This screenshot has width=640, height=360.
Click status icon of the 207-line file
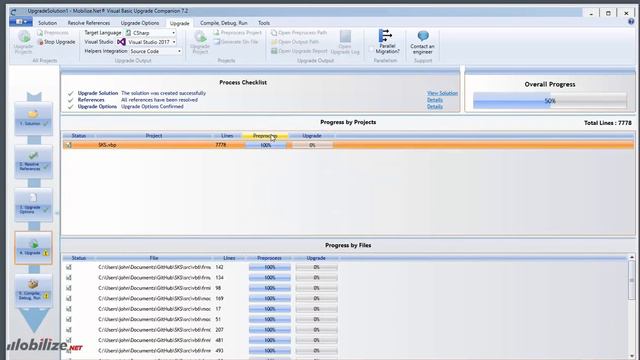(69, 330)
